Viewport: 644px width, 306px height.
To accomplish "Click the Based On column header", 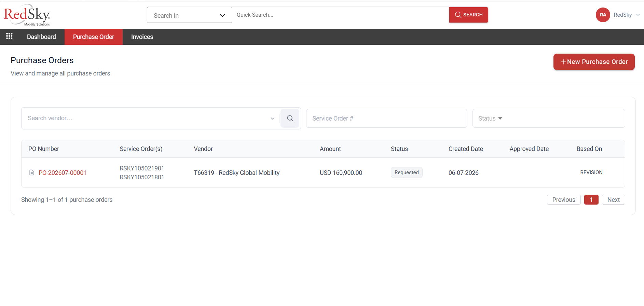I will (x=589, y=149).
